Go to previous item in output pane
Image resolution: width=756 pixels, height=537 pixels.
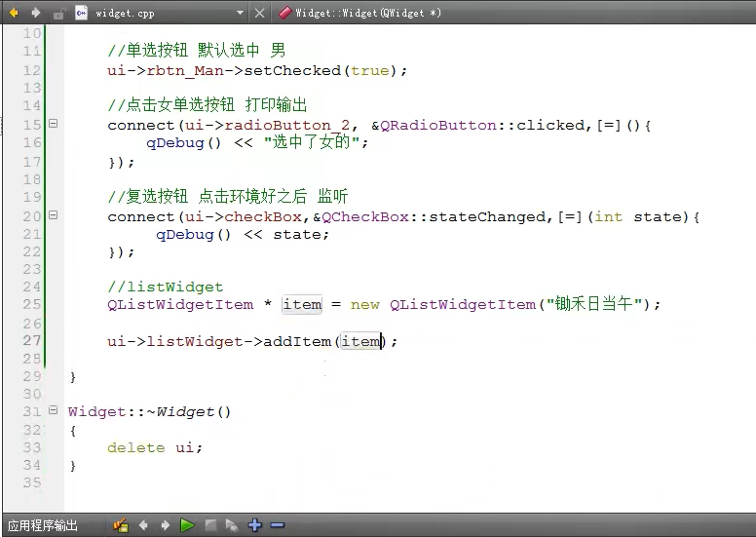143,525
